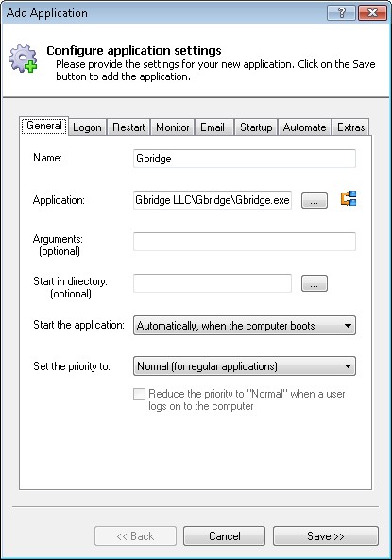Open the Set the priority to dropdown
The height and width of the screenshot is (560, 392).
point(245,366)
